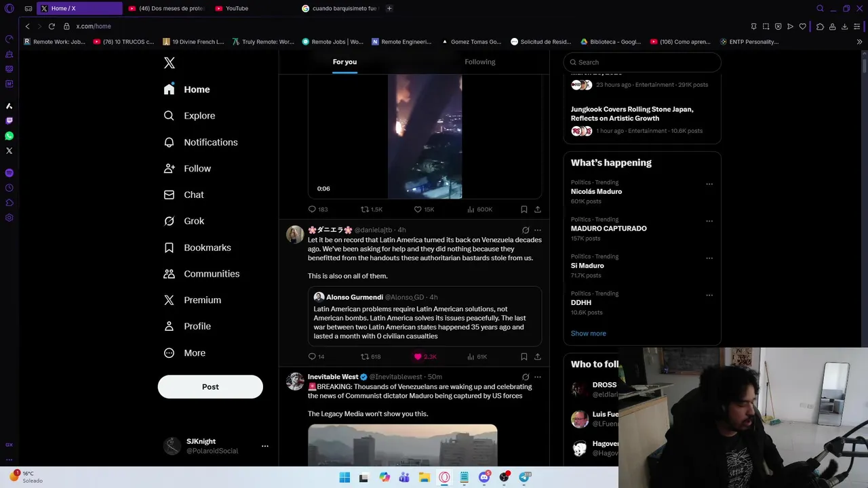The width and height of the screenshot is (868, 488).
Task: Open danielajtb profile avatar
Action: pos(295,235)
